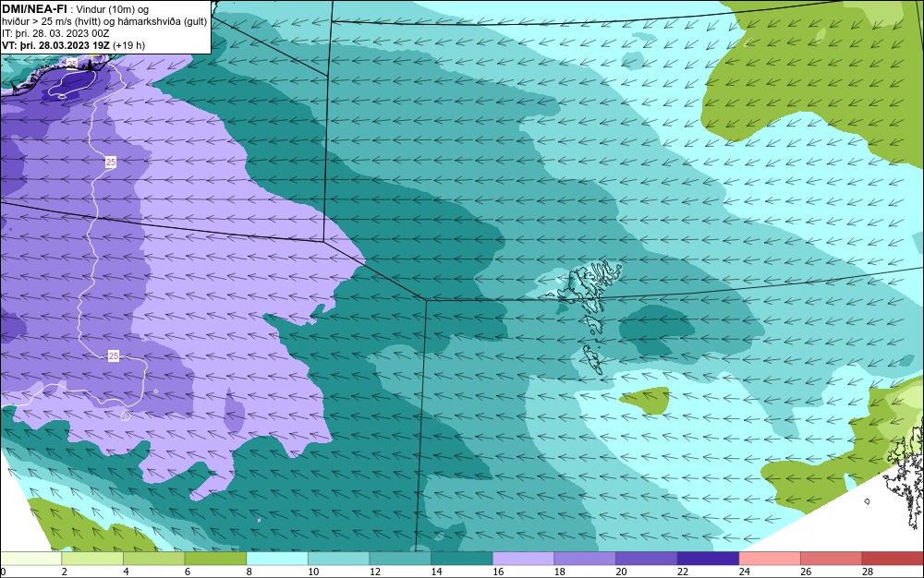Select the light green 2–4 m/s legend swatch

pyautogui.click(x=92, y=558)
